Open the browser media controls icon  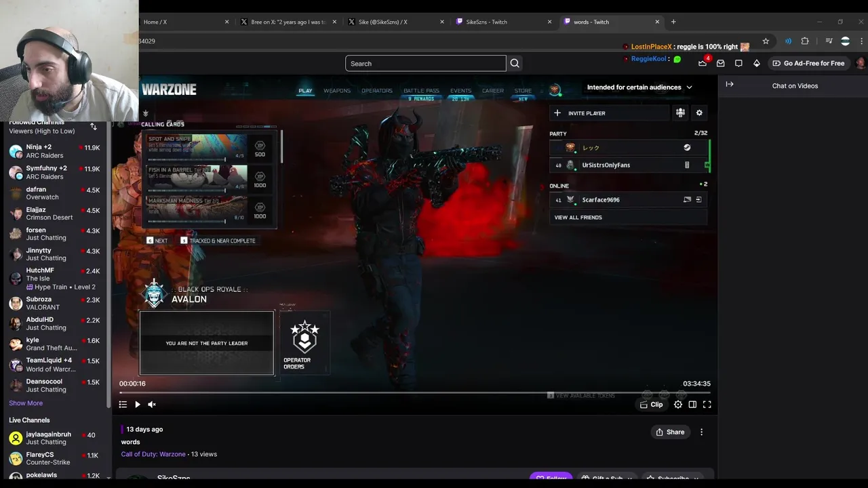(829, 41)
